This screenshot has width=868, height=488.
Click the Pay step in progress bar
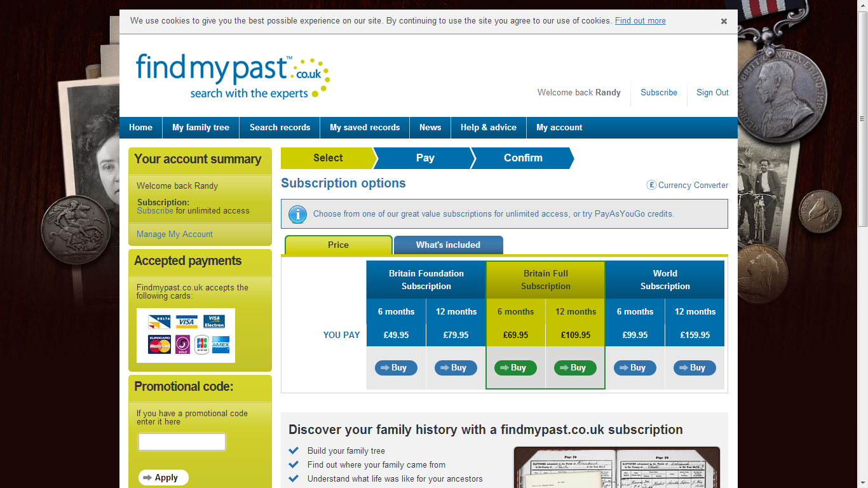[425, 158]
